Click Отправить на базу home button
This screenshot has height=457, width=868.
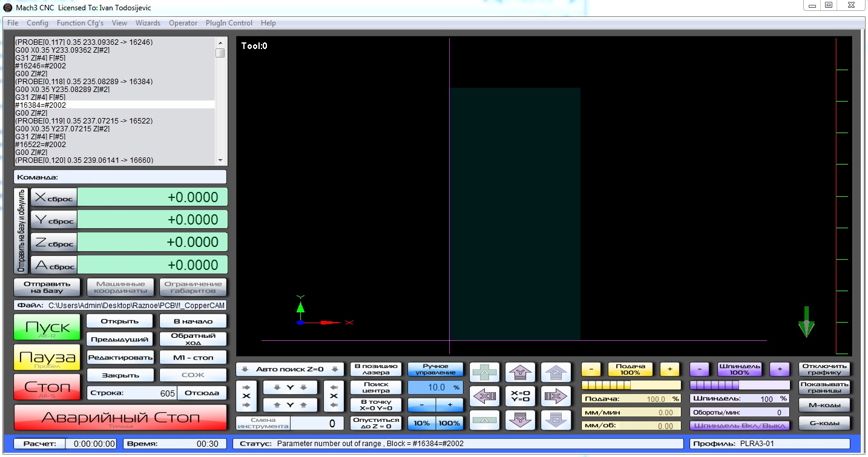tap(48, 287)
